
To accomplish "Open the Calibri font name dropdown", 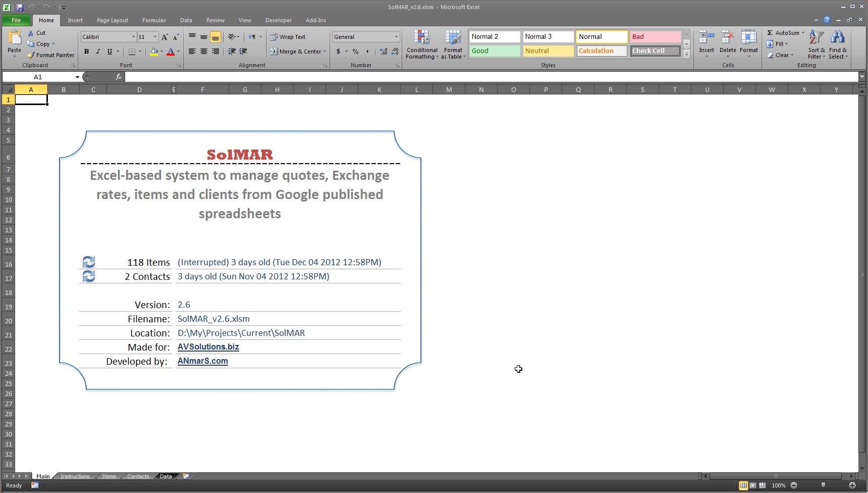I will (133, 37).
